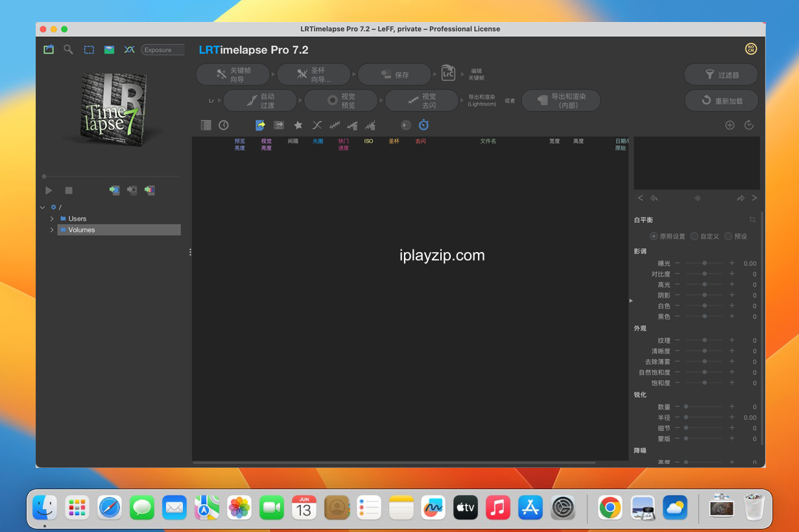Click the star rating icon
This screenshot has height=532, width=799.
pos(298,125)
